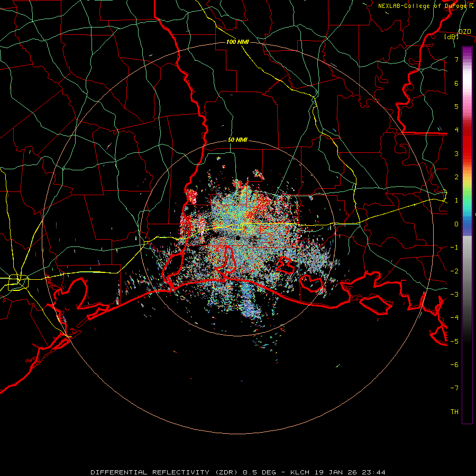Image resolution: width=476 pixels, height=476 pixels.
Task: Click the 0 value on color scale
Action: pyautogui.click(x=456, y=224)
